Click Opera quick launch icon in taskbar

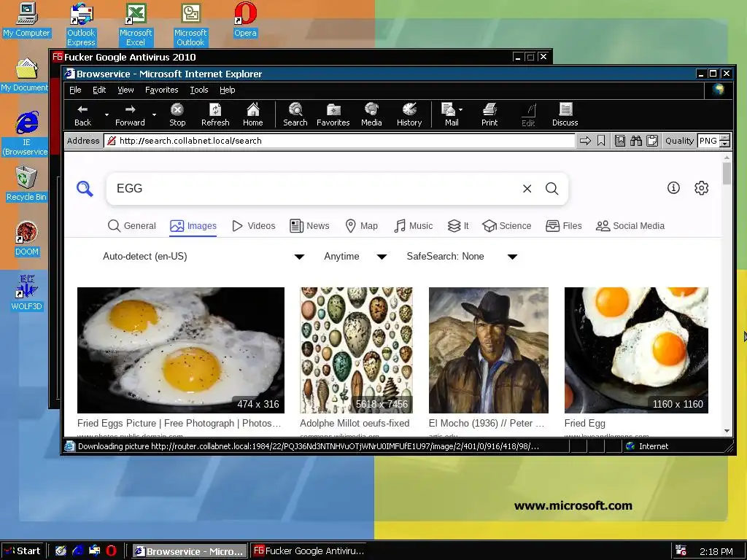tap(111, 551)
